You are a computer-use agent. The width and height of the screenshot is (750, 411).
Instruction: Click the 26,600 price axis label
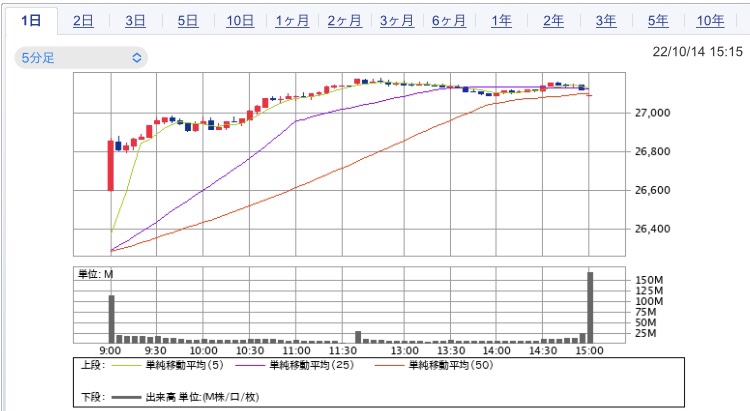click(x=652, y=190)
